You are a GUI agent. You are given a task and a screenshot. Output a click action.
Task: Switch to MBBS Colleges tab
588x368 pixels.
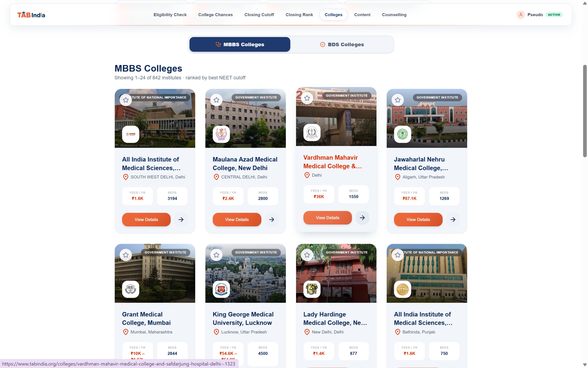click(240, 44)
